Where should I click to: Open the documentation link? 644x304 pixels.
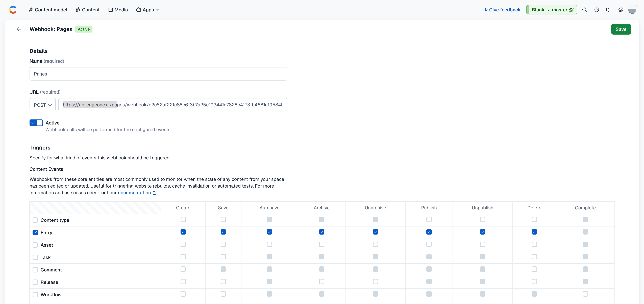point(134,192)
